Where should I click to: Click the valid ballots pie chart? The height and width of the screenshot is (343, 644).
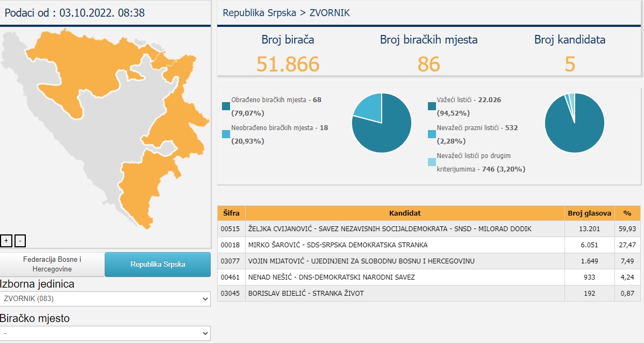pyautogui.click(x=574, y=123)
